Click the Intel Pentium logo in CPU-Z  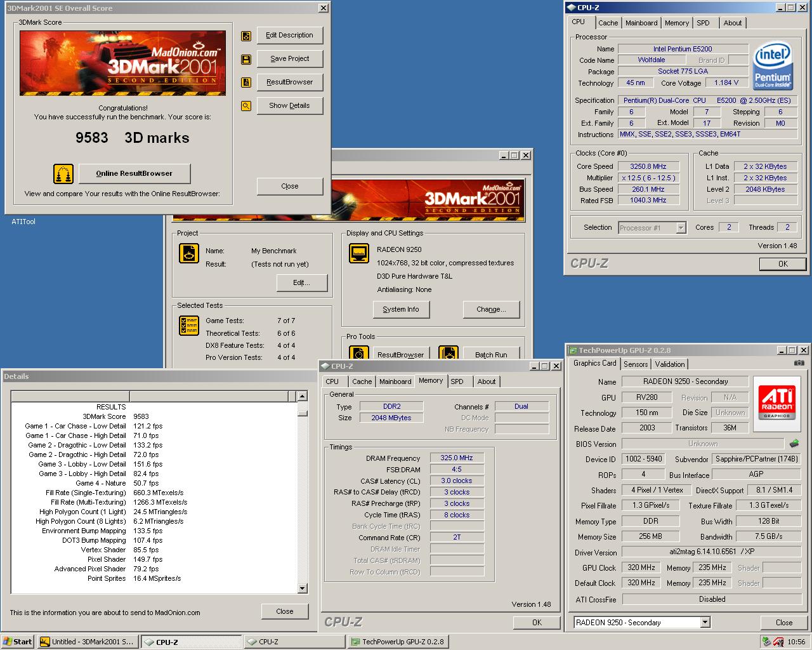(772, 65)
